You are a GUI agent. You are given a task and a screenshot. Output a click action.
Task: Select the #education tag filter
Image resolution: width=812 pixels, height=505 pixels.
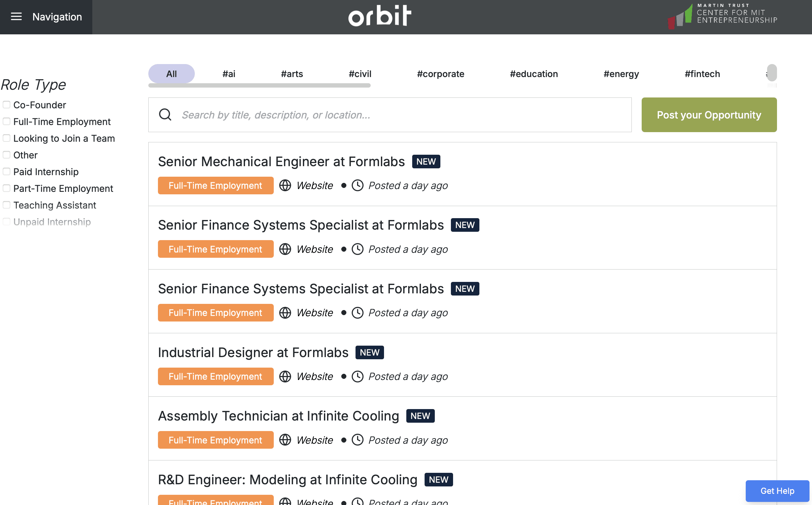pyautogui.click(x=534, y=74)
